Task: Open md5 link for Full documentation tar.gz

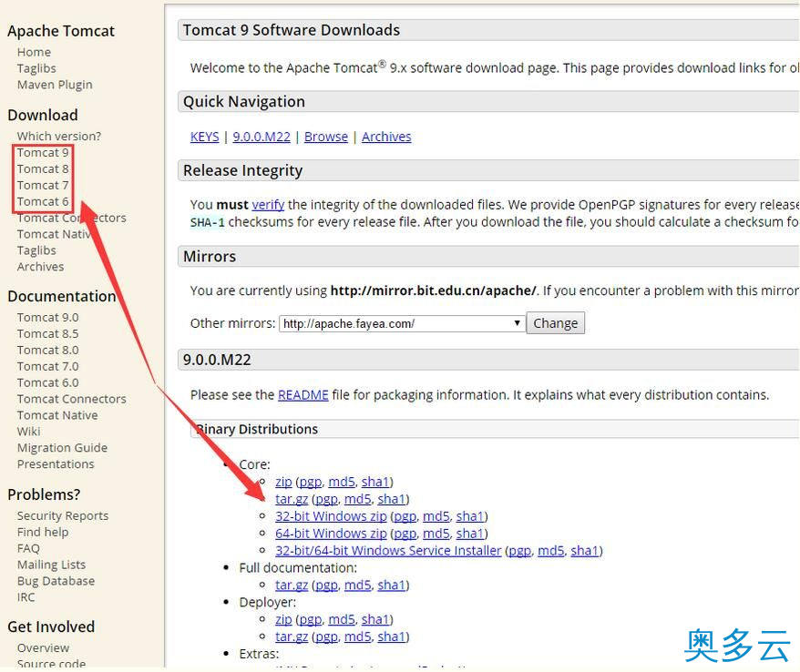Action: pos(358,585)
